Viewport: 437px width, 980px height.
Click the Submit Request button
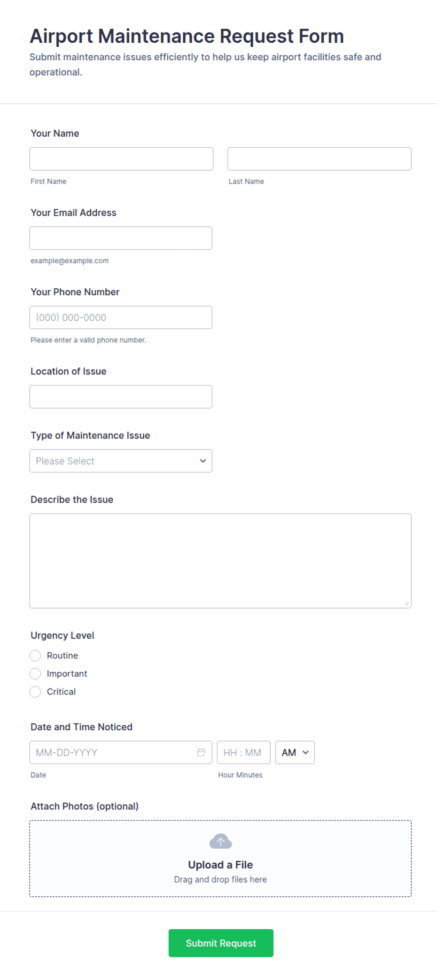tap(221, 943)
